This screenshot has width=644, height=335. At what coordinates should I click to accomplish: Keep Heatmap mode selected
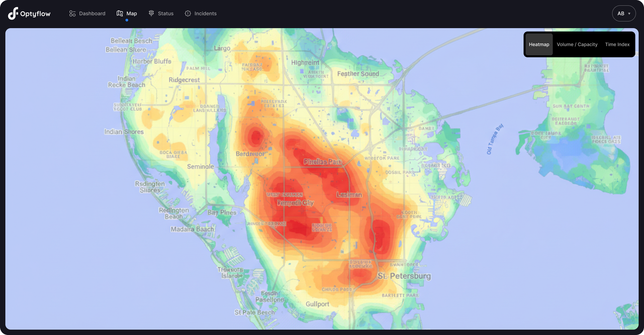click(x=539, y=44)
